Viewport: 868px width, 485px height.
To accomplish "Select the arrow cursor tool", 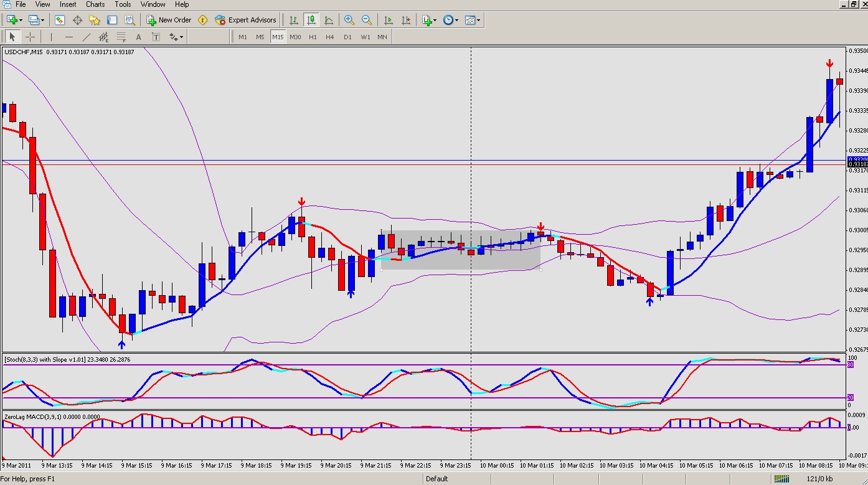I will click(12, 37).
